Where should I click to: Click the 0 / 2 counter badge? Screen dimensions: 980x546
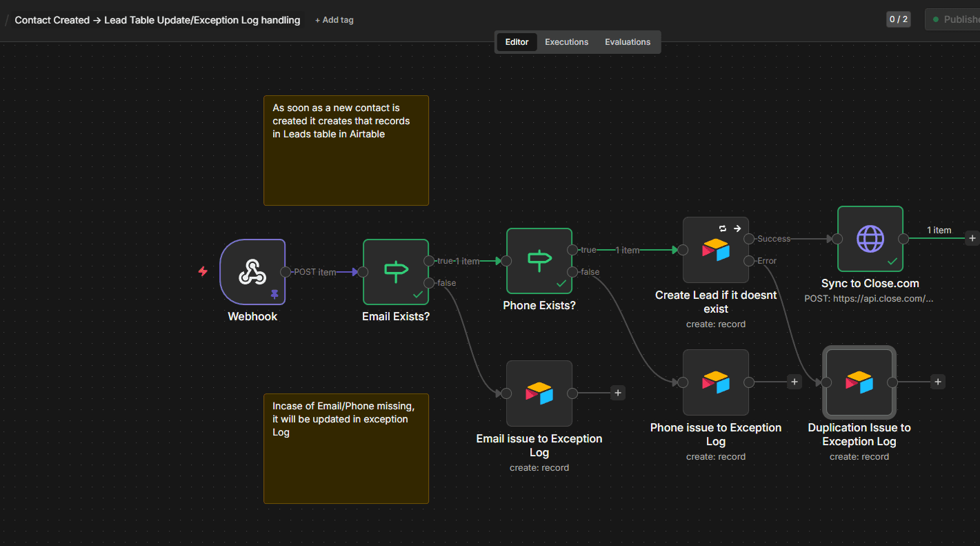click(899, 19)
